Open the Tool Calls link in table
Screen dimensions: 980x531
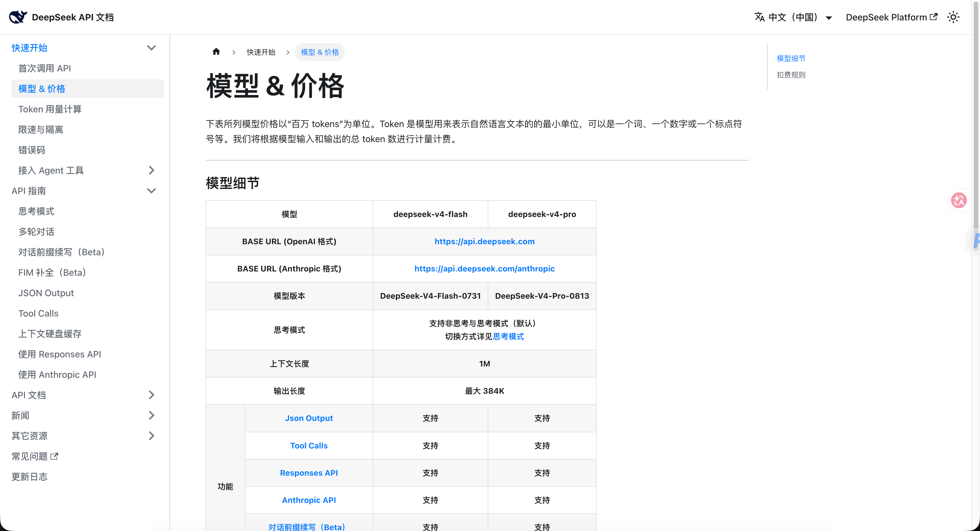(309, 445)
